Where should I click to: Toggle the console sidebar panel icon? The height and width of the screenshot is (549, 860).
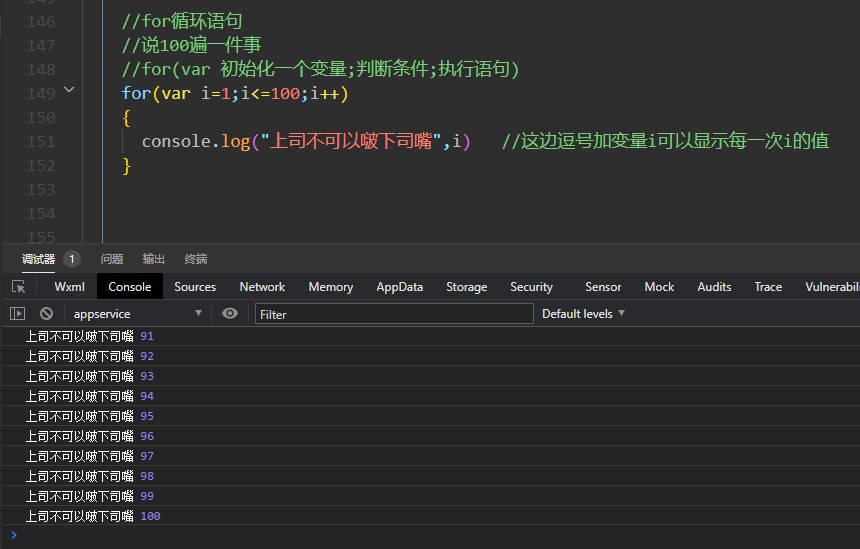pyautogui.click(x=18, y=314)
